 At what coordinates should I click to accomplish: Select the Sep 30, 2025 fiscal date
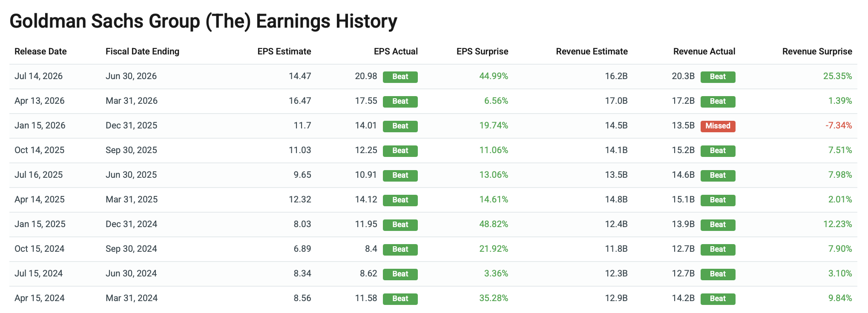coord(131,150)
